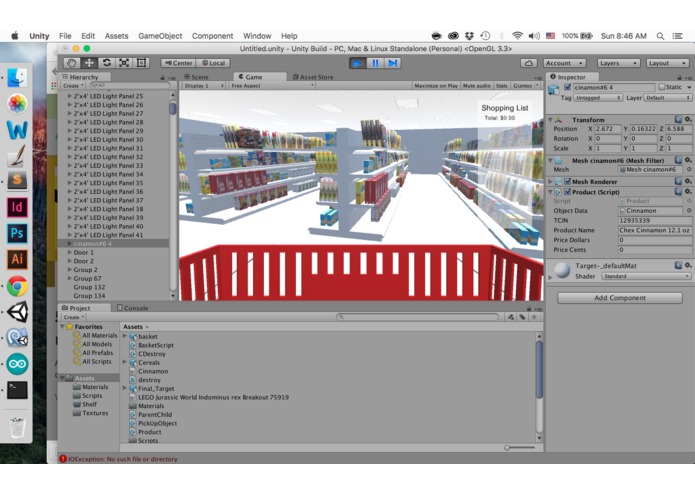This screenshot has width=695, height=494.
Task: Select the Hand tool in Unity toolbar
Action: (x=72, y=63)
